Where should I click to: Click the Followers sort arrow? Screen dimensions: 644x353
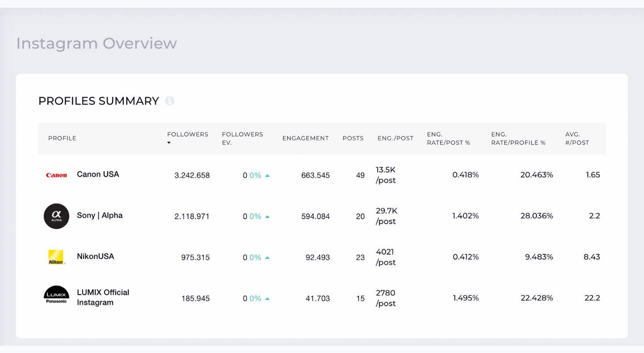(x=168, y=143)
